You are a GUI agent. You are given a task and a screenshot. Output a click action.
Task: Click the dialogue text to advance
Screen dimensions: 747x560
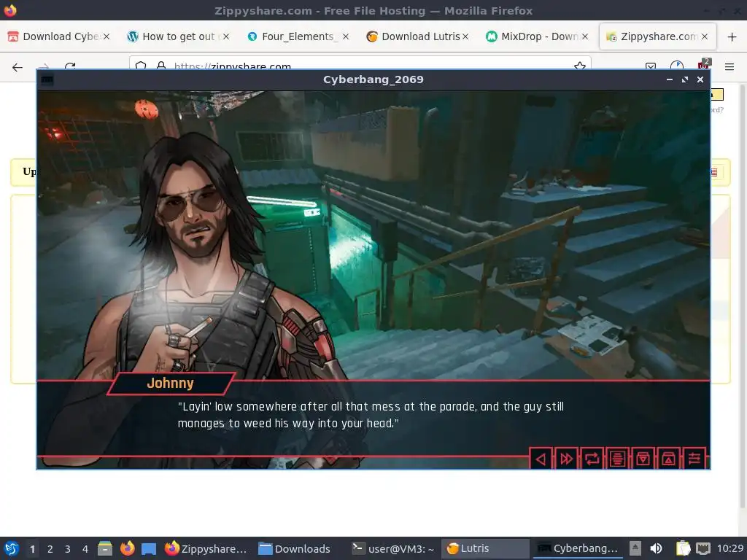[x=371, y=415]
